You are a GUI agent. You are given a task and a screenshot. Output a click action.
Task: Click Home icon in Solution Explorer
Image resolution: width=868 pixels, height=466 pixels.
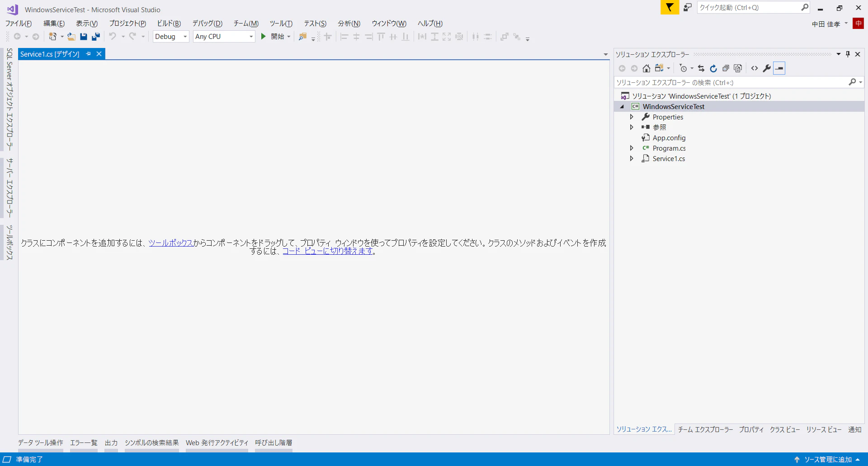point(646,68)
